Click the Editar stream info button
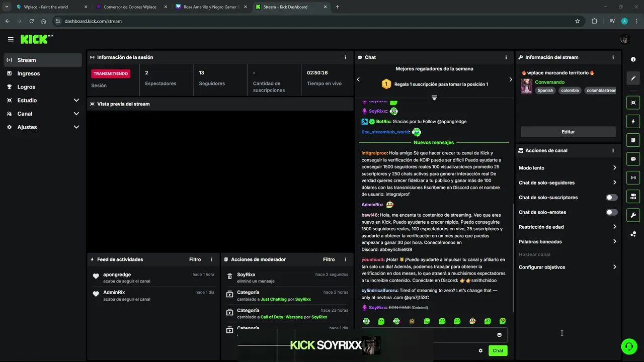The height and width of the screenshot is (362, 644). (x=568, y=132)
